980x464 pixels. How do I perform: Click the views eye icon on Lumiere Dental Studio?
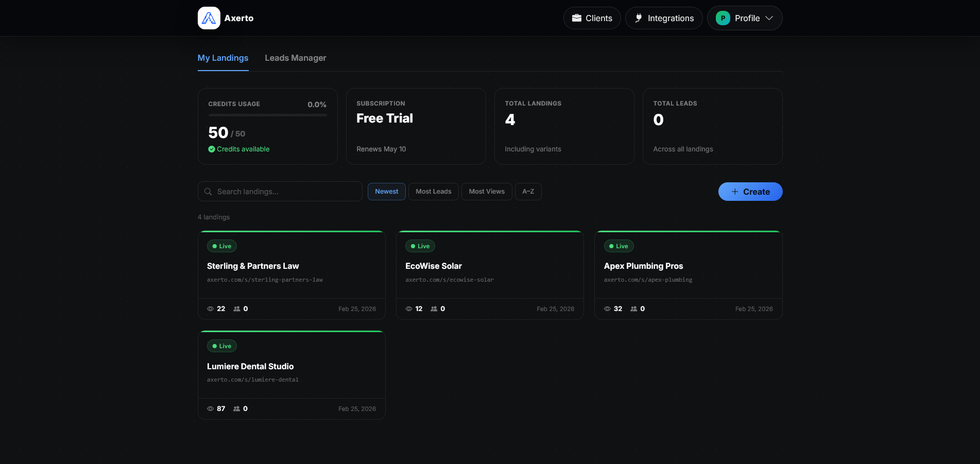210,409
